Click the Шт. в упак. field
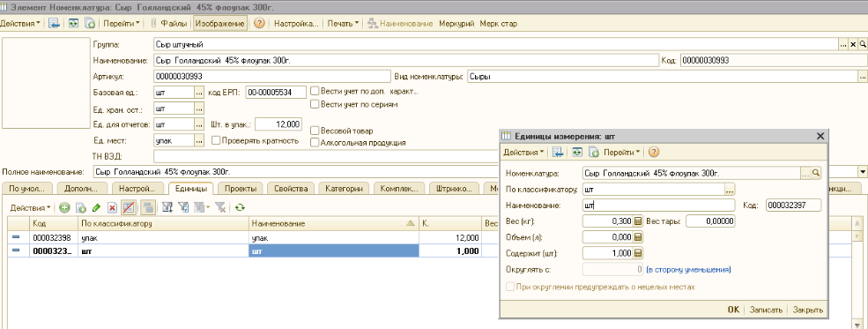 point(278,124)
